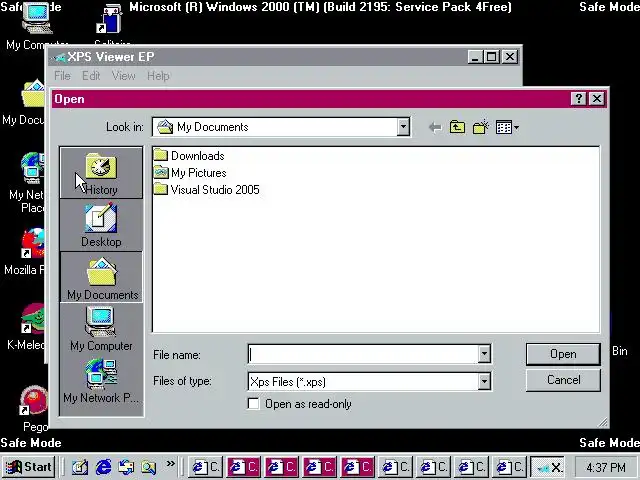
Task: Select the Downloads folder in file list
Action: pyautogui.click(x=189, y=156)
